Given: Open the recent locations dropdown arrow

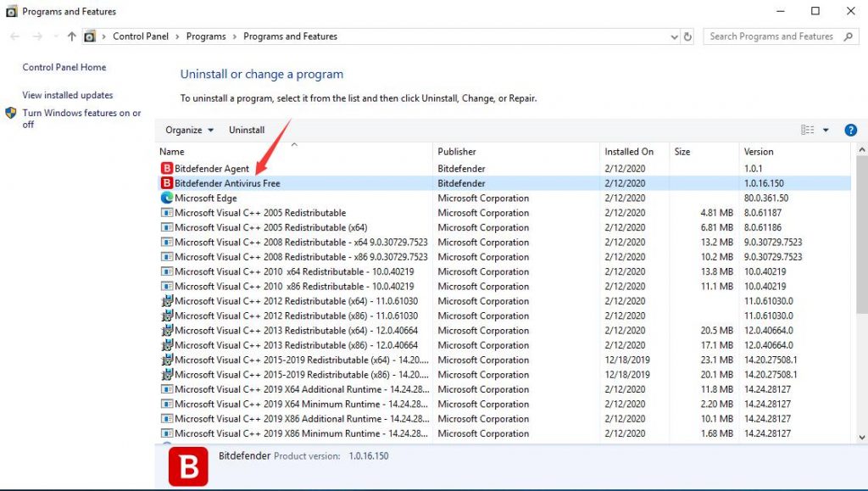Looking at the screenshot, I should click(55, 36).
